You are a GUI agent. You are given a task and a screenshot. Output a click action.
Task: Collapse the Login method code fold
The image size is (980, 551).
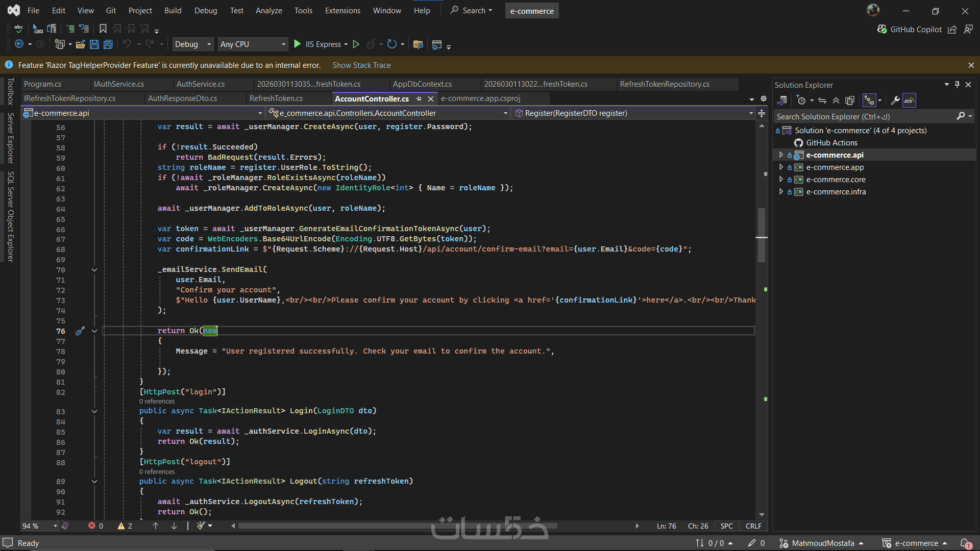pos(94,411)
